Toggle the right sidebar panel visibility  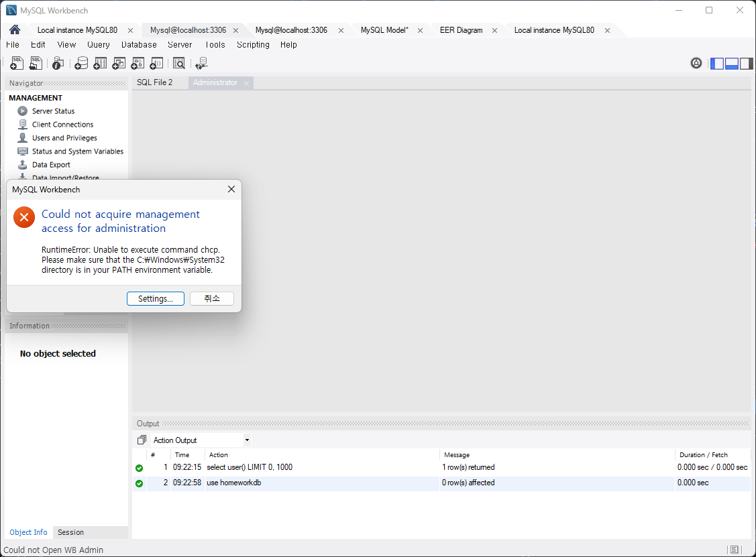[747, 64]
